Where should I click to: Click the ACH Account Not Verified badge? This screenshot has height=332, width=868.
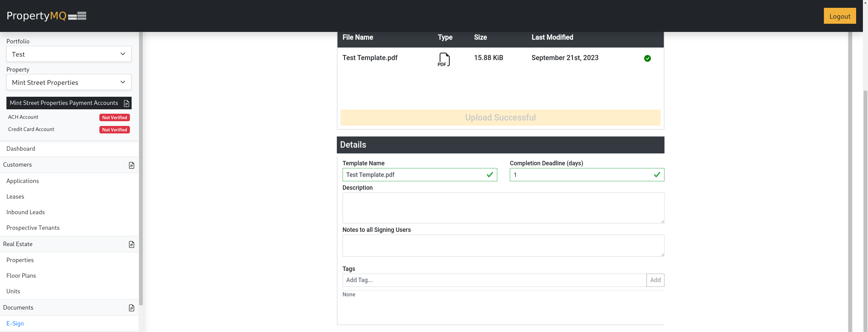[115, 117]
